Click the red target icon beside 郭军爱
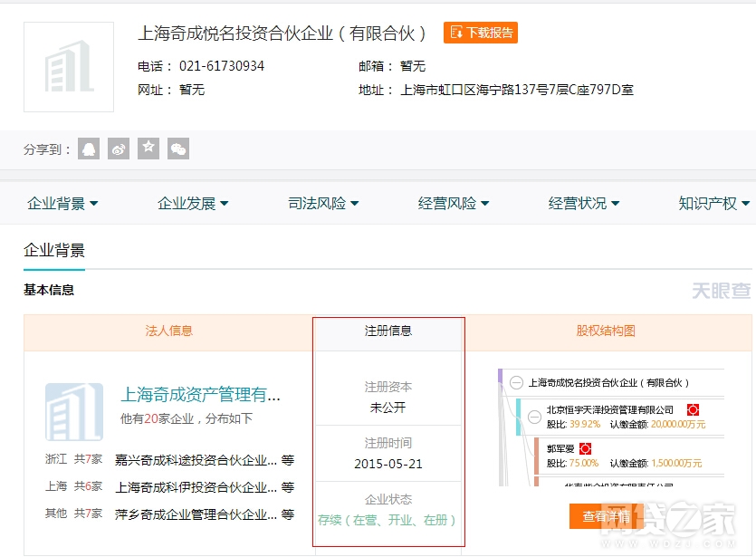This screenshot has width=756, height=557. pos(586,448)
